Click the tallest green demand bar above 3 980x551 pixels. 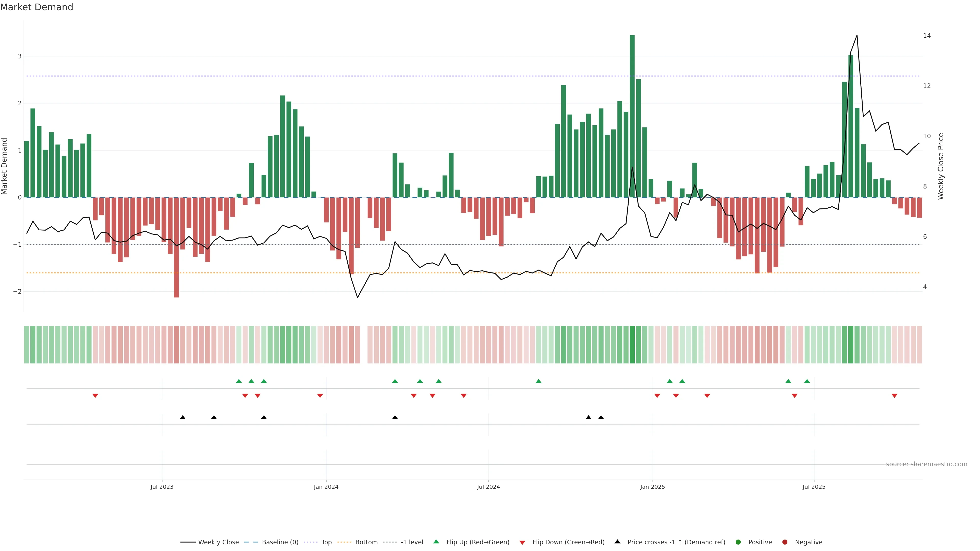pyautogui.click(x=632, y=114)
